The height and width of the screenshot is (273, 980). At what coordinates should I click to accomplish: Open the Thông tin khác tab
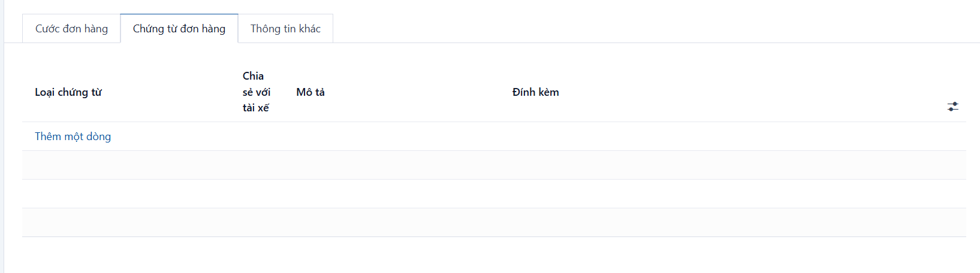pyautogui.click(x=285, y=29)
